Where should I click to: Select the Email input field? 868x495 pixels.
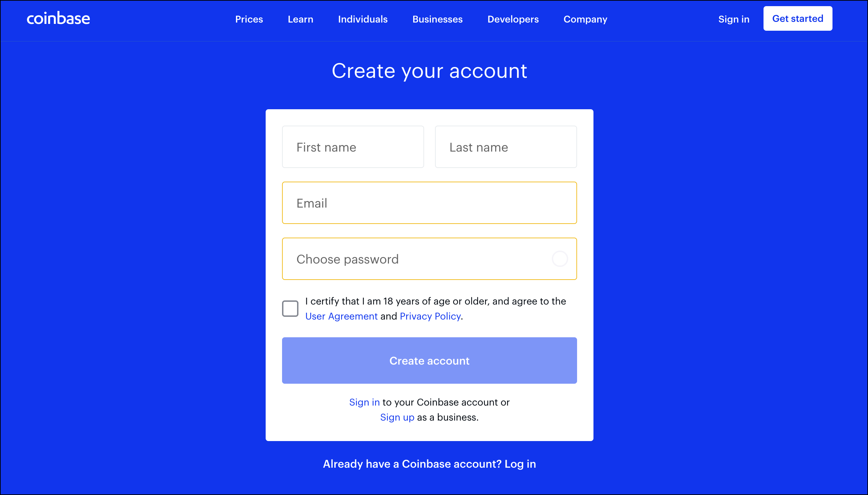coord(430,203)
